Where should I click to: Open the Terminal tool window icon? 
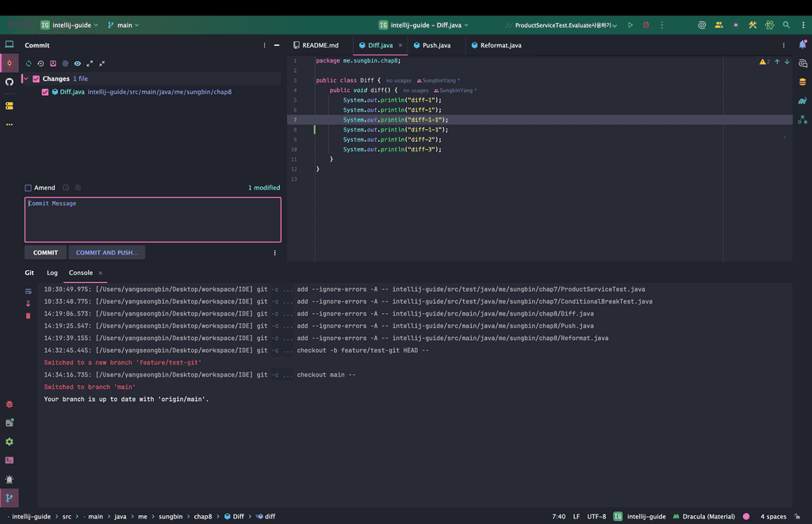coord(10,460)
